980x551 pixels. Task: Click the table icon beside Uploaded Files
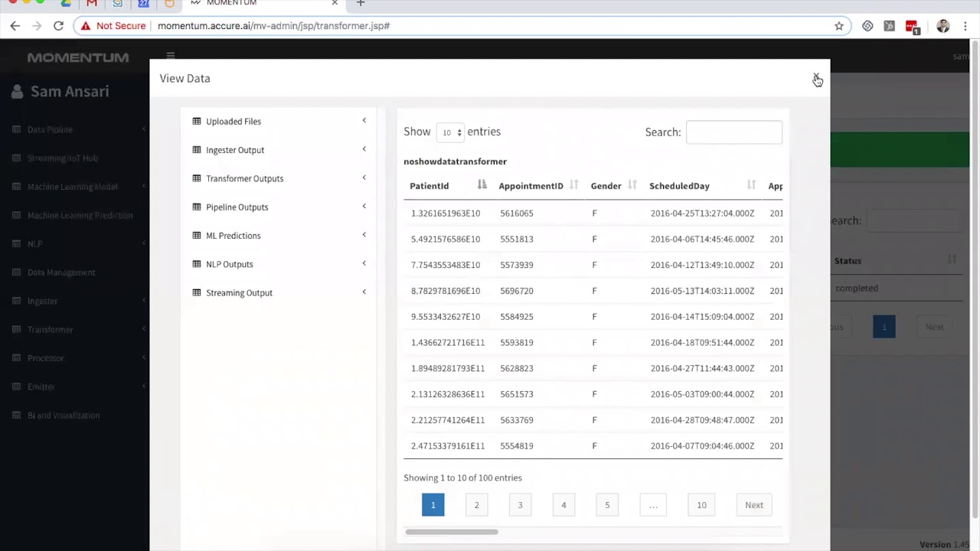coord(197,121)
